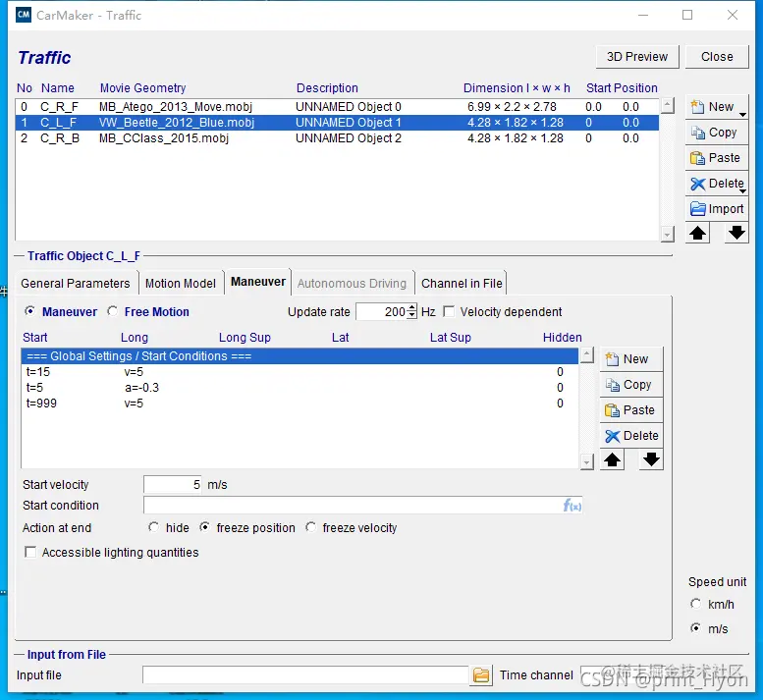Open 3D Preview

(x=637, y=57)
